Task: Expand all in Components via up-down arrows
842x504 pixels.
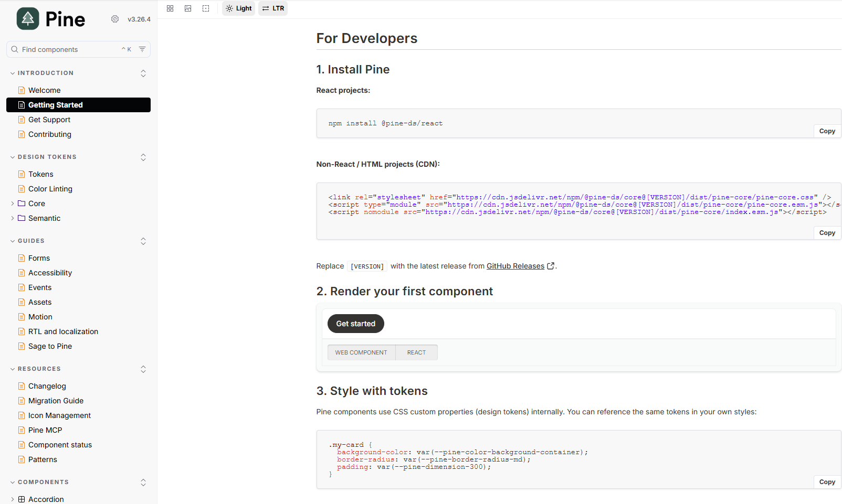Action: 143,482
